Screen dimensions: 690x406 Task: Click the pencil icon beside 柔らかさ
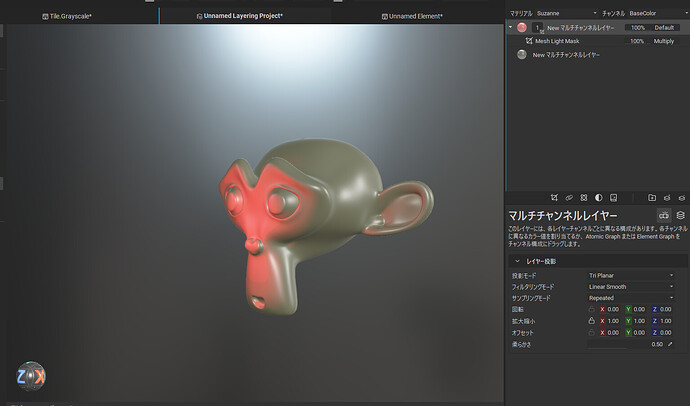[670, 344]
